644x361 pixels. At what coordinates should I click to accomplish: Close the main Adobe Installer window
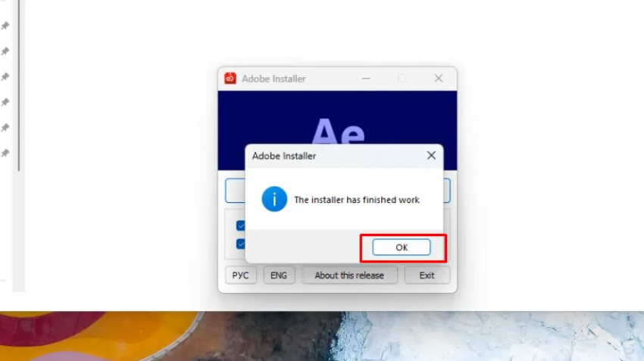438,78
